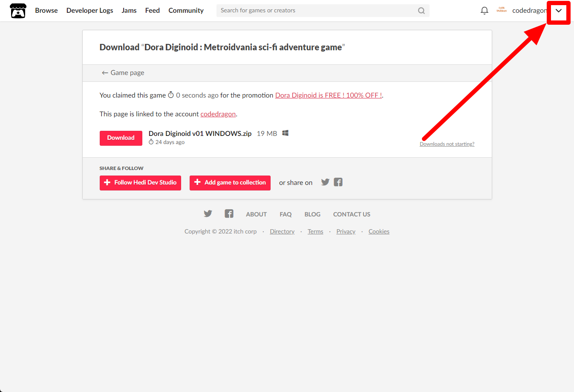Viewport: 574px width, 392px height.
Task: Download Dora Diginoid v01 WINDOWS.zip
Action: tap(121, 138)
